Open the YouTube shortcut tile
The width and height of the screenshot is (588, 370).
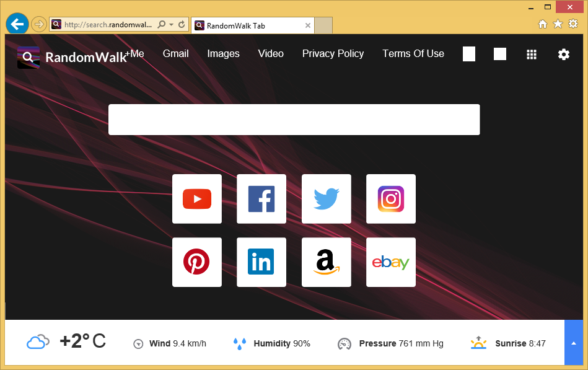click(197, 199)
